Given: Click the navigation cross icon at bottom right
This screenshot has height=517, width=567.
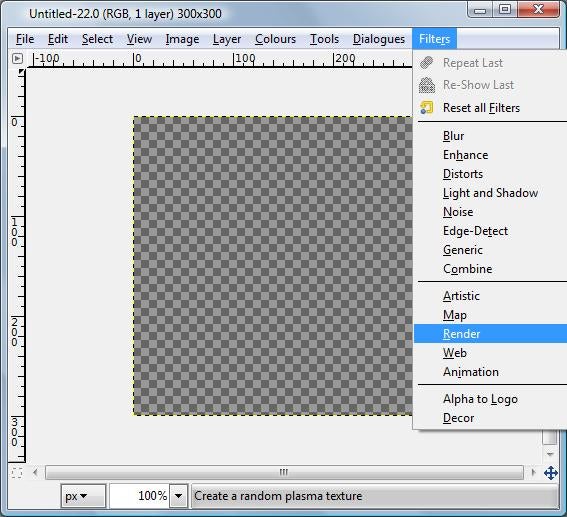Looking at the screenshot, I should tap(551, 473).
